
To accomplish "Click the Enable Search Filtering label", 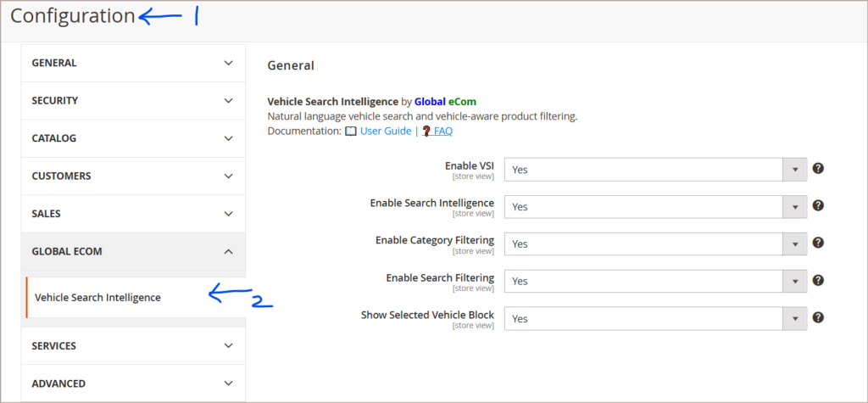I will click(440, 277).
